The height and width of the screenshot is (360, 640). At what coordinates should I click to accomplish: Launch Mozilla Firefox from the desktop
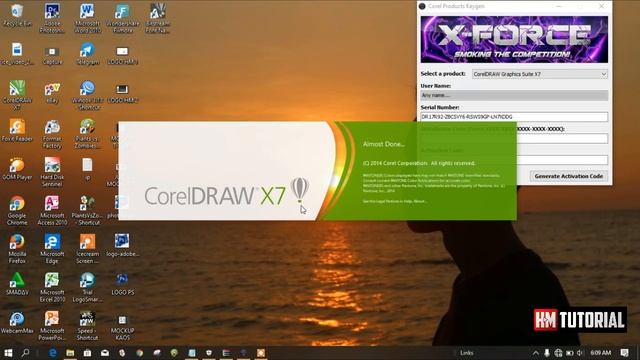tap(17, 249)
